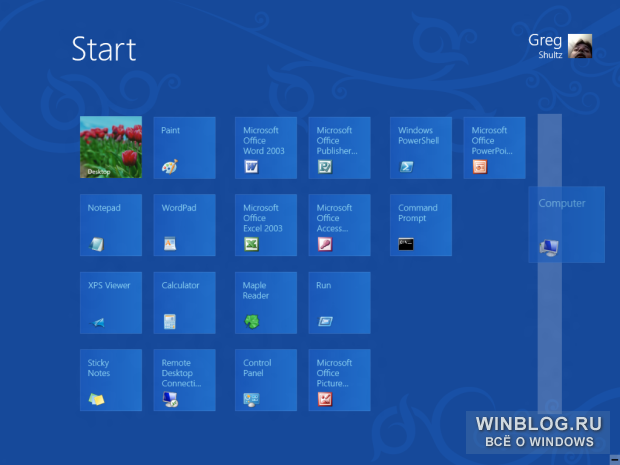Click the Microsoft Office Word 2003 text
The height and width of the screenshot is (465, 620).
(x=264, y=140)
